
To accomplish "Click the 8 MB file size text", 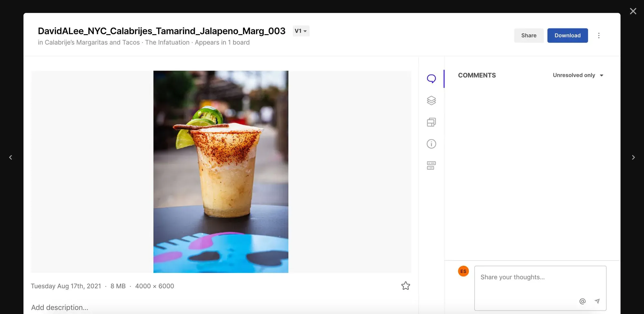I will click(118, 286).
